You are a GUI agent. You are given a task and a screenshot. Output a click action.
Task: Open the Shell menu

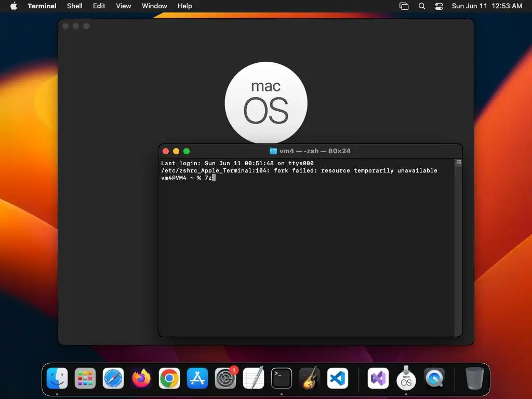(74, 6)
